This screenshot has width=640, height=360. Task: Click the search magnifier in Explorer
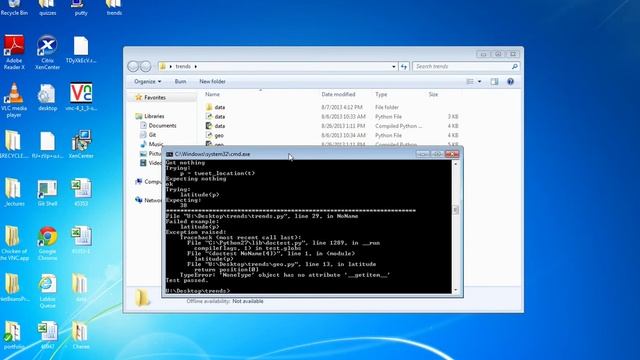(x=515, y=66)
